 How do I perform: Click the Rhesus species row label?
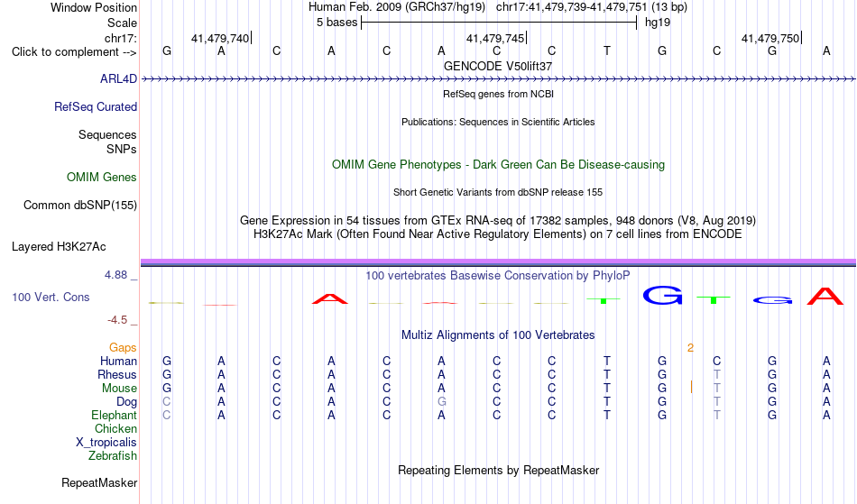coord(117,374)
